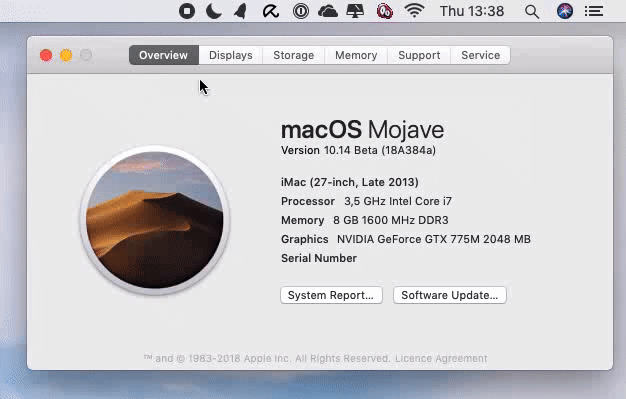Open Notification Centre list icon
This screenshot has height=399, width=626.
594,11
